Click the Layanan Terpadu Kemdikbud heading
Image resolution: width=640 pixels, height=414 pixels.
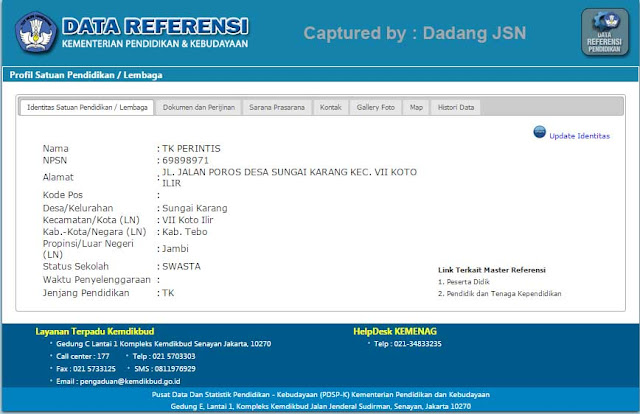[x=95, y=332]
